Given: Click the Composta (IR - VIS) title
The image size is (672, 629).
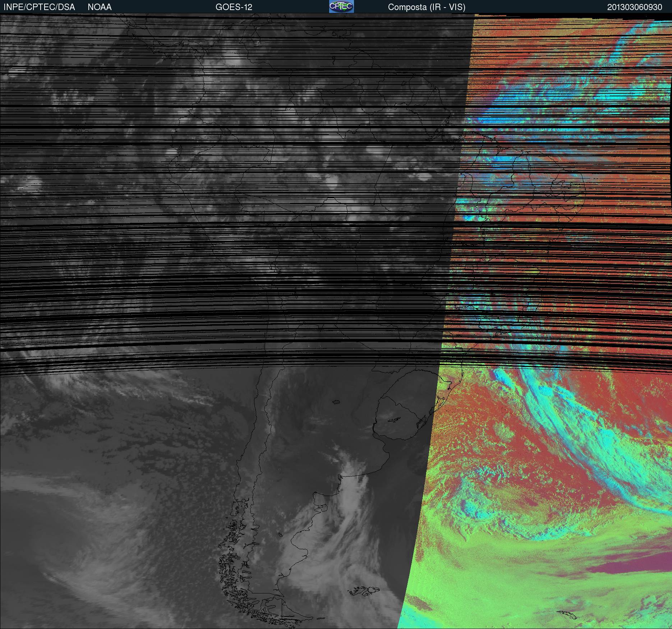Looking at the screenshot, I should pyautogui.click(x=427, y=7).
